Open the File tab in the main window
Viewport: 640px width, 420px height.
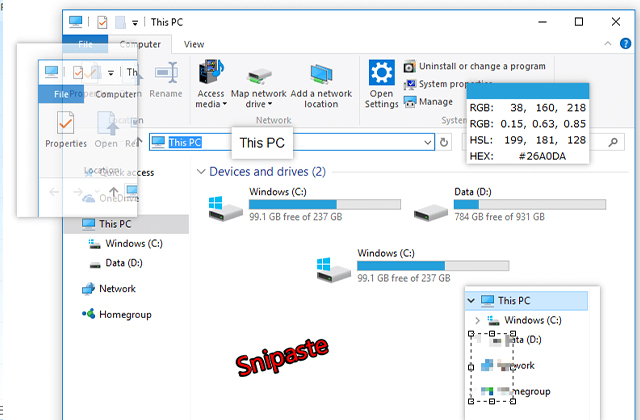click(x=85, y=44)
